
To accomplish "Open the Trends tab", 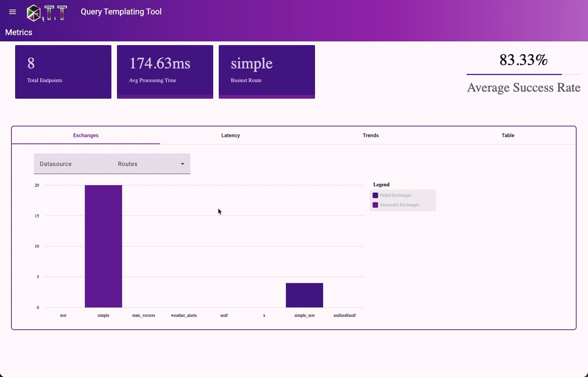I will coord(371,135).
